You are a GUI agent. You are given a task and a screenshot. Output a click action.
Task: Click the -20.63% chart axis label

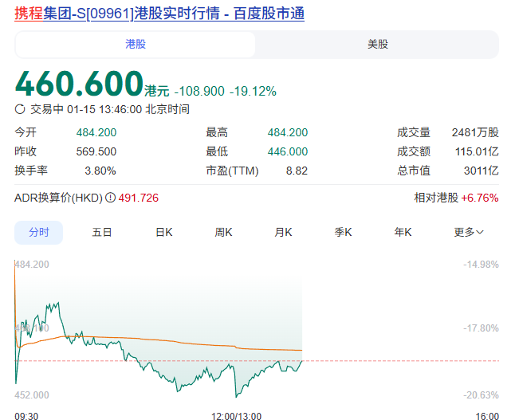pyautogui.click(x=481, y=395)
